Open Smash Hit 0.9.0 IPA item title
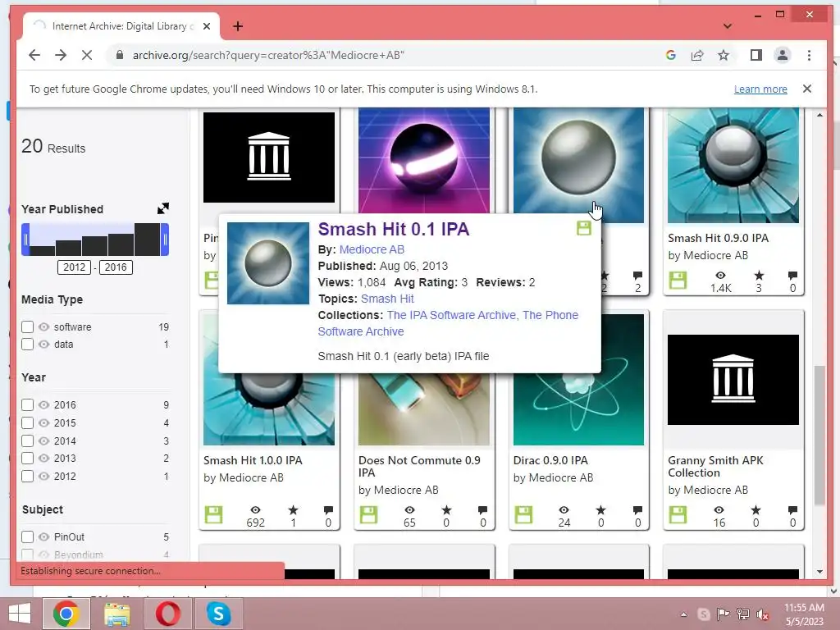This screenshot has width=840, height=630. pyautogui.click(x=719, y=239)
